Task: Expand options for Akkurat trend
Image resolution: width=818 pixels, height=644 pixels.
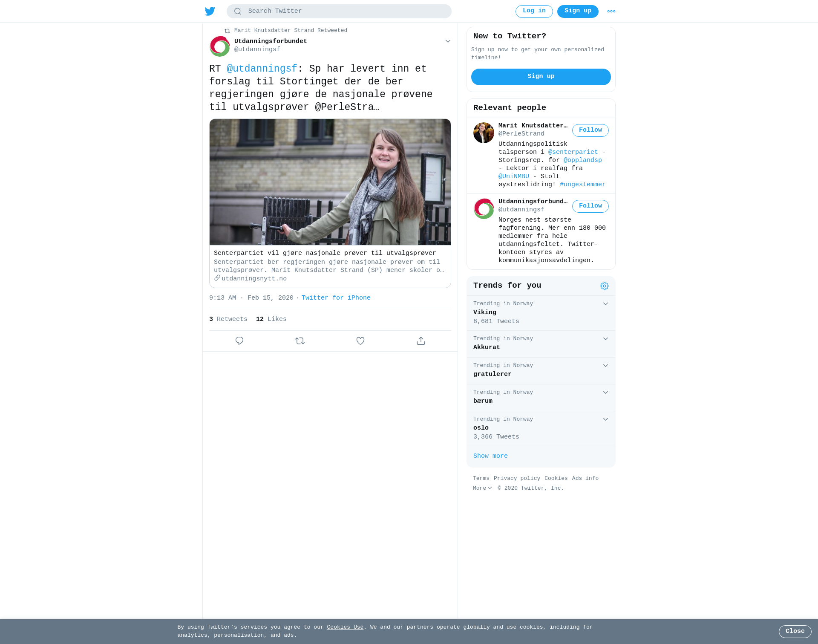Action: [605, 339]
